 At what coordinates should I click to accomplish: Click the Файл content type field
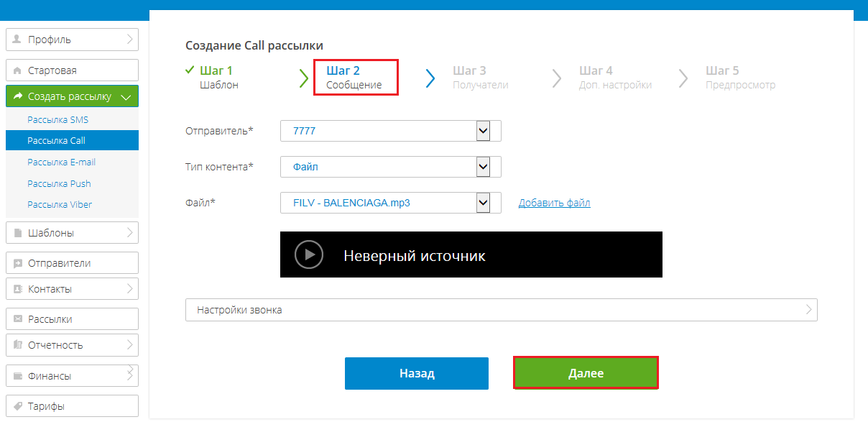tap(391, 167)
